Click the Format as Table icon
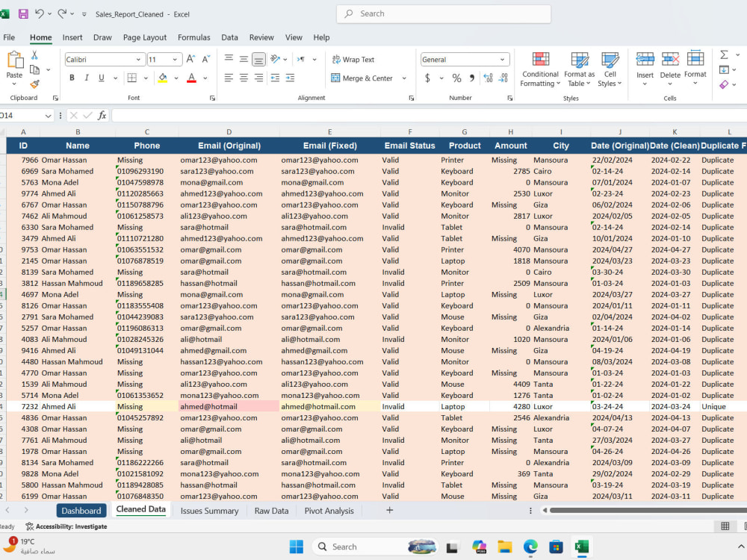 tap(580, 69)
